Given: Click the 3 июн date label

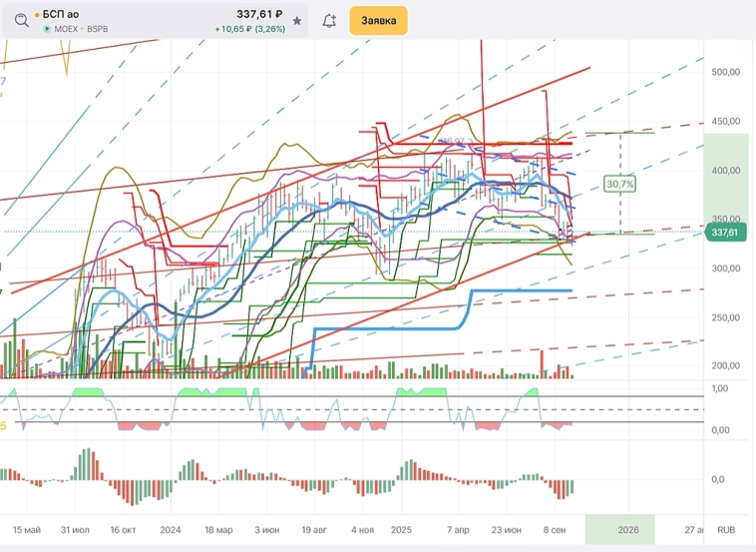Looking at the screenshot, I should coord(266,530).
